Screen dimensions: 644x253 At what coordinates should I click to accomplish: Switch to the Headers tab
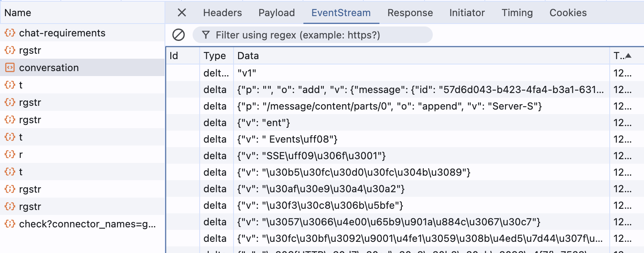[222, 13]
